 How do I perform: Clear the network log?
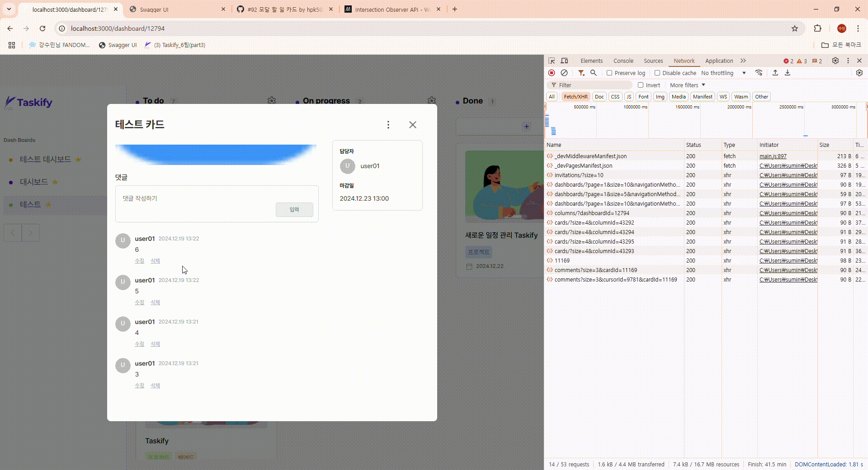coord(564,73)
